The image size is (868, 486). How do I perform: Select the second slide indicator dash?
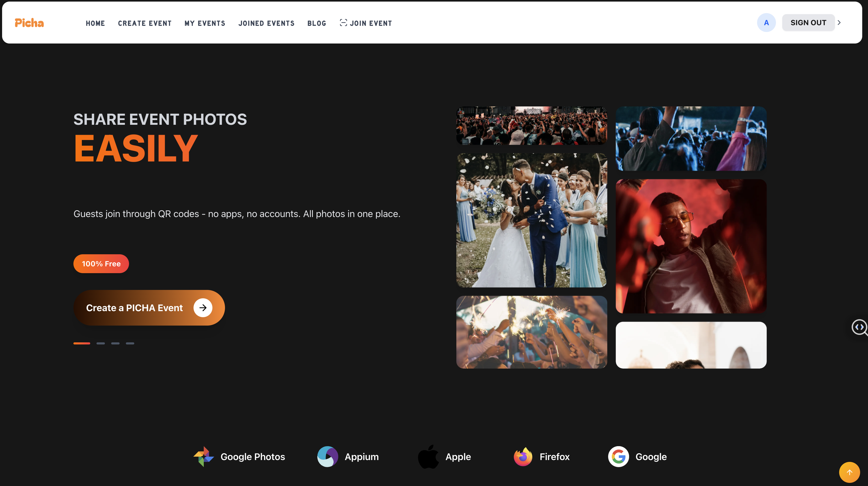pyautogui.click(x=100, y=343)
